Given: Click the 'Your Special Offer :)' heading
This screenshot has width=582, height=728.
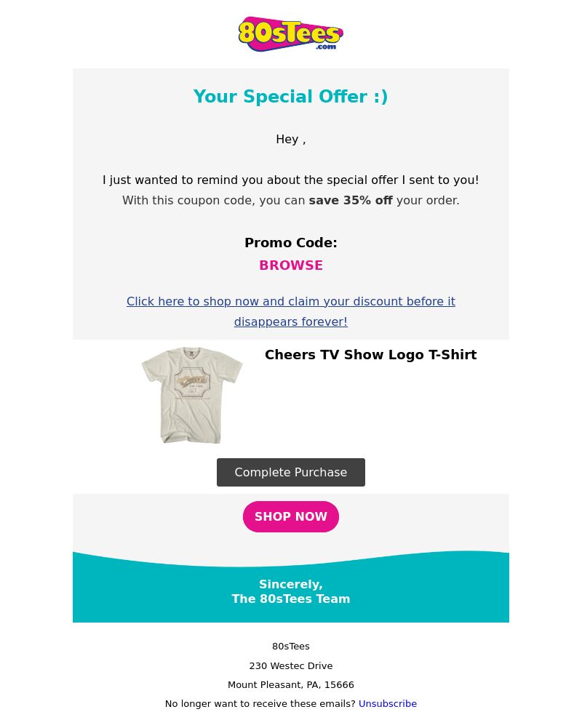Looking at the screenshot, I should tap(291, 97).
